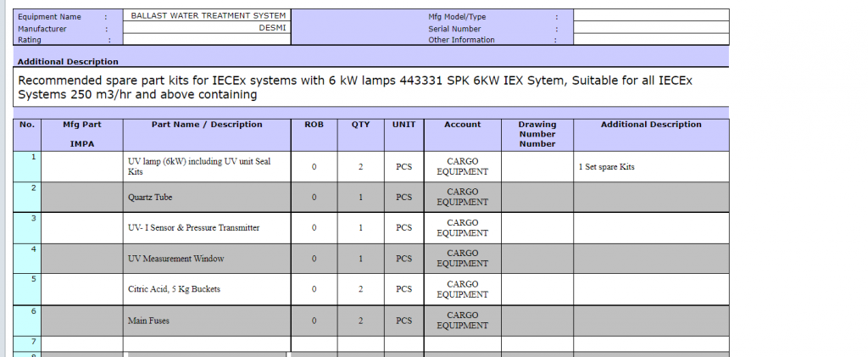Focus the Mfg Model/Type input field
This screenshot has height=357, width=868.
[x=650, y=15]
